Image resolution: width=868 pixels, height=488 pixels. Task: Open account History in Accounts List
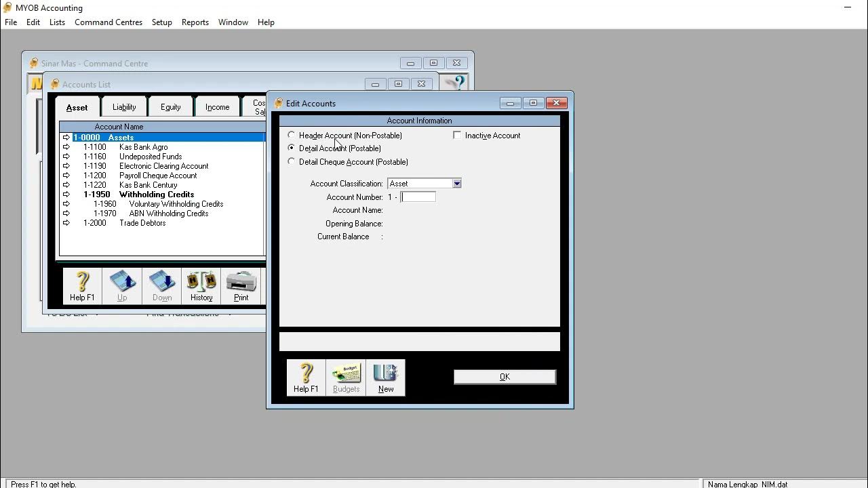(x=201, y=285)
